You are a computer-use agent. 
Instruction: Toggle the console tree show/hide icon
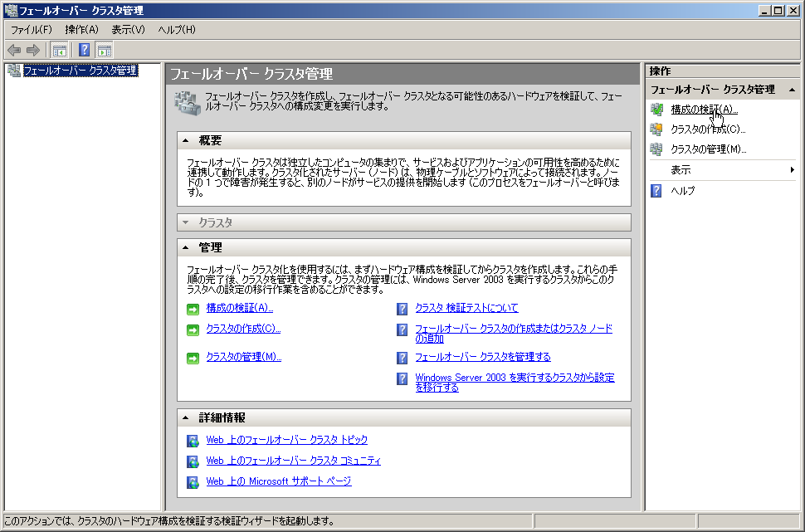(x=60, y=51)
